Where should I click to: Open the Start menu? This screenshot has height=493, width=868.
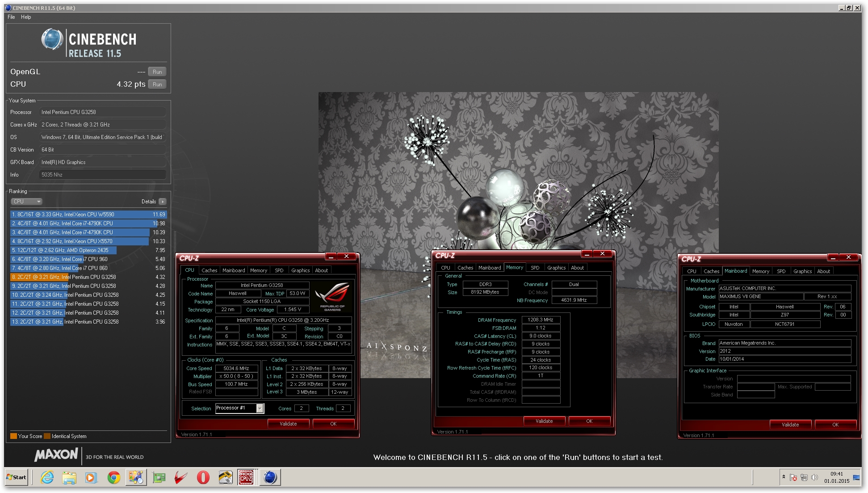[x=17, y=477]
